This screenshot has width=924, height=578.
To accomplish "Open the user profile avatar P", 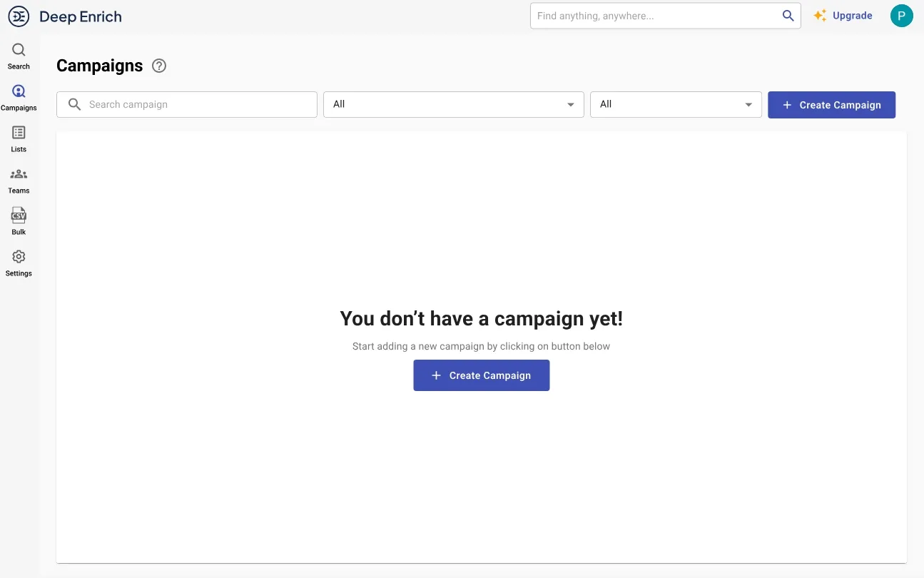I will pos(901,16).
